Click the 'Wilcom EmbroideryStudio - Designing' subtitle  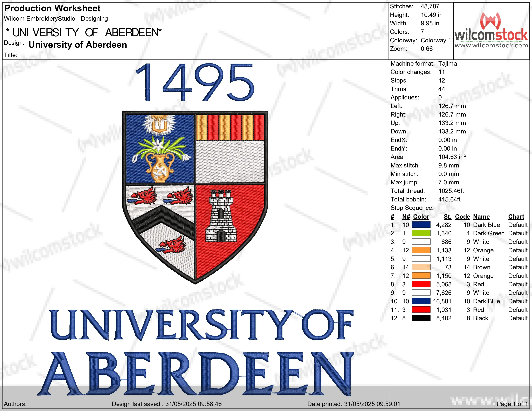pos(56,19)
